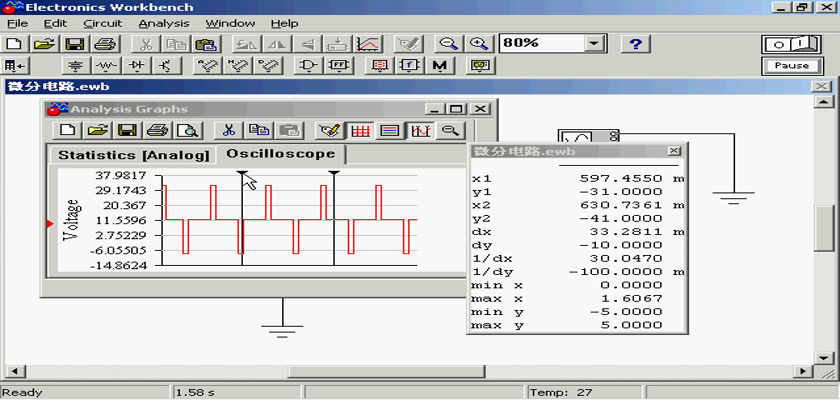The image size is (840, 400).
Task: Click the Pause simulation button
Action: (791, 66)
